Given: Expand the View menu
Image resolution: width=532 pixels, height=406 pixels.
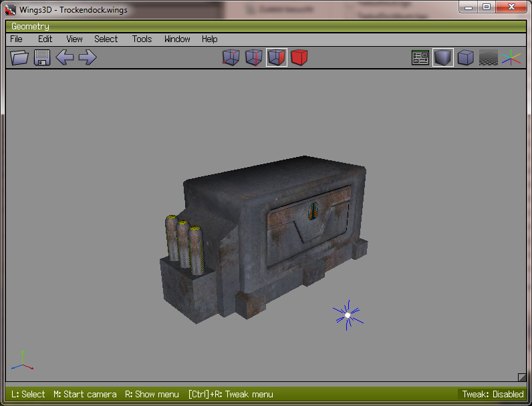Looking at the screenshot, I should (74, 39).
